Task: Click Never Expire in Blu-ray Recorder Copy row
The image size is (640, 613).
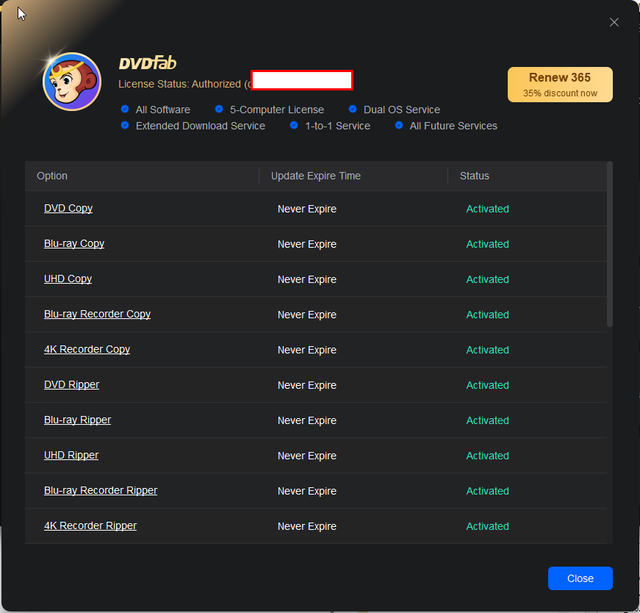Action: click(x=307, y=315)
